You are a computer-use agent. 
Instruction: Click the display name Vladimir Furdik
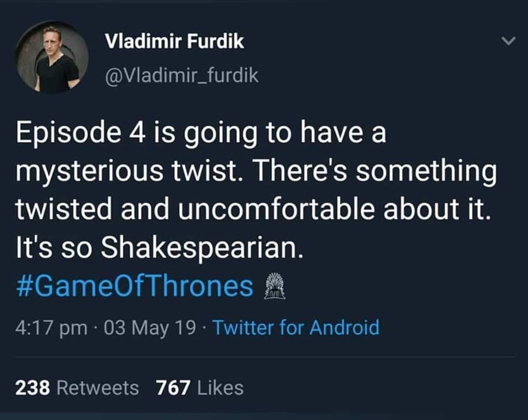tap(174, 42)
